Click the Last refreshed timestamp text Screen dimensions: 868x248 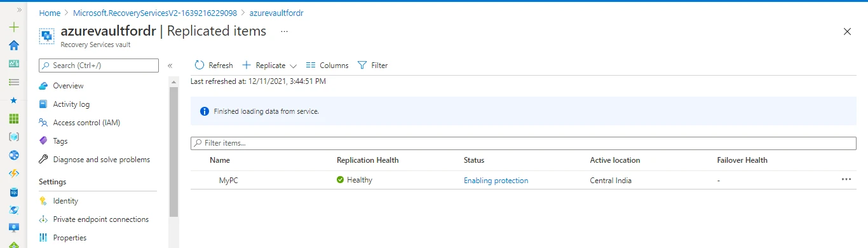click(x=259, y=81)
